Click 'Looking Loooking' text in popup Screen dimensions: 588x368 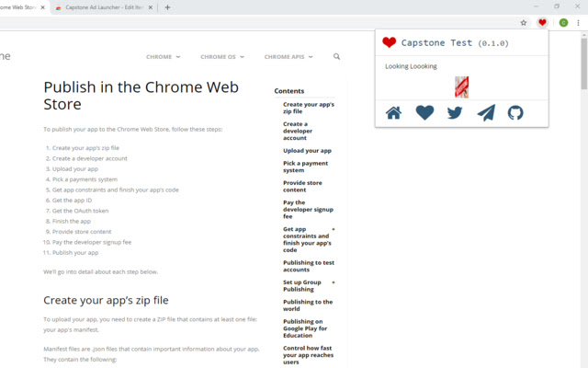click(x=411, y=66)
